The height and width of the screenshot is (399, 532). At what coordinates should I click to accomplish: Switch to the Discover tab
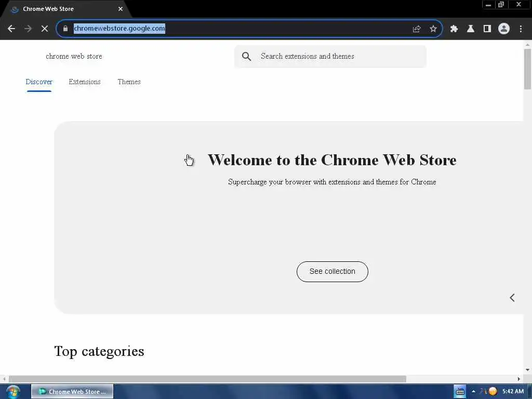[39, 82]
